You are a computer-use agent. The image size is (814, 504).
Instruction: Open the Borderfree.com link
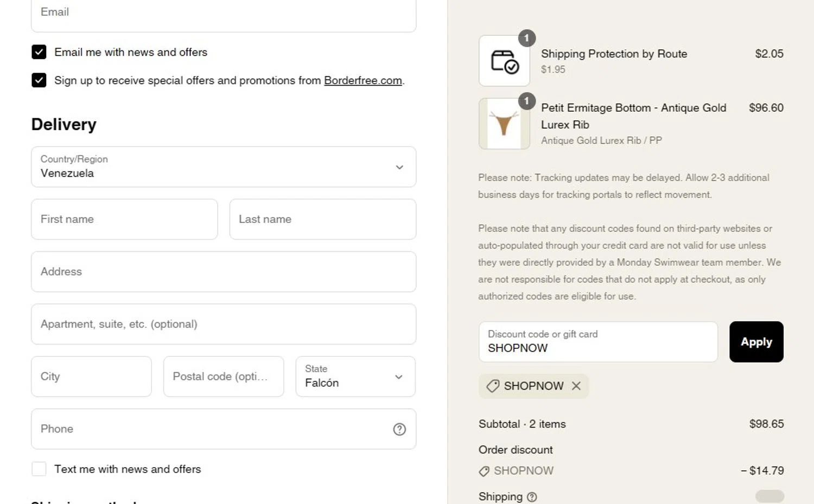(x=363, y=80)
